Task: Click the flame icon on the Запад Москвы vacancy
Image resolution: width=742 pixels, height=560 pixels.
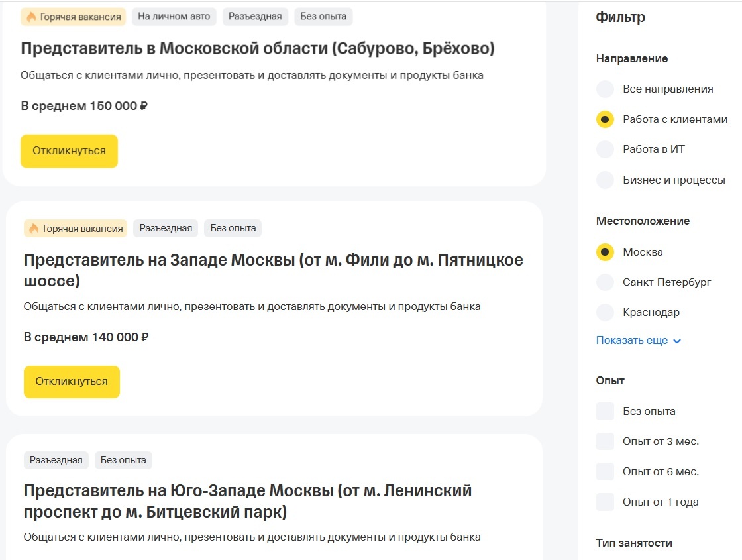Action: pyautogui.click(x=34, y=229)
